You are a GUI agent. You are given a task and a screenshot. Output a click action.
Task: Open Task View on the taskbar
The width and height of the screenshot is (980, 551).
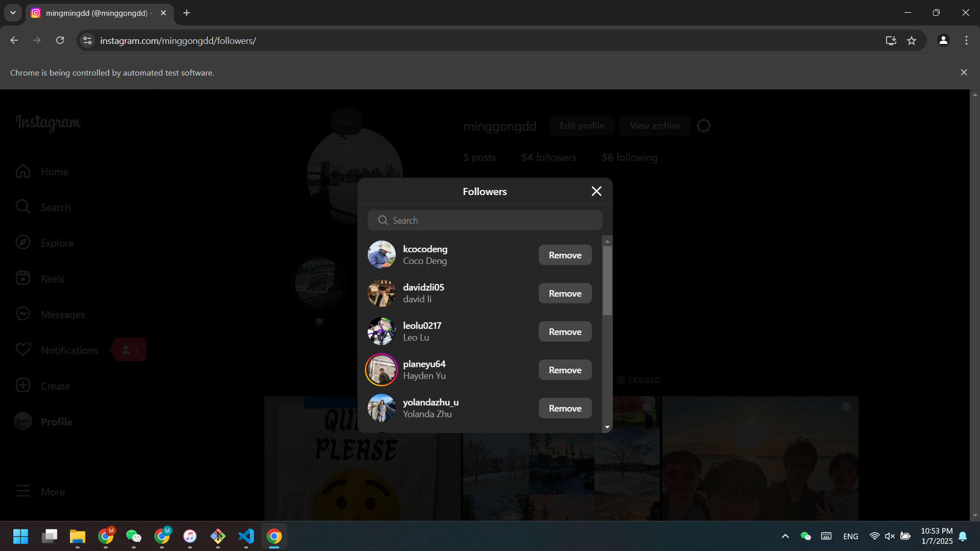[x=49, y=536]
